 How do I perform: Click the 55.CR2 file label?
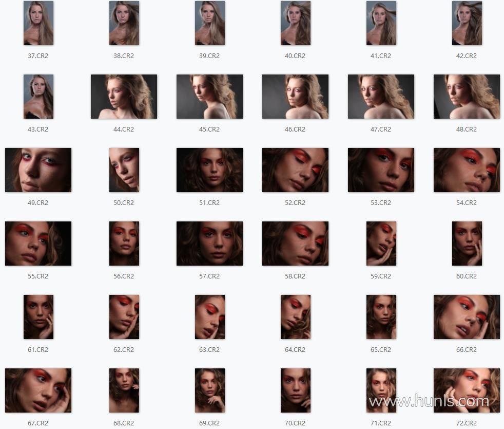(38, 276)
